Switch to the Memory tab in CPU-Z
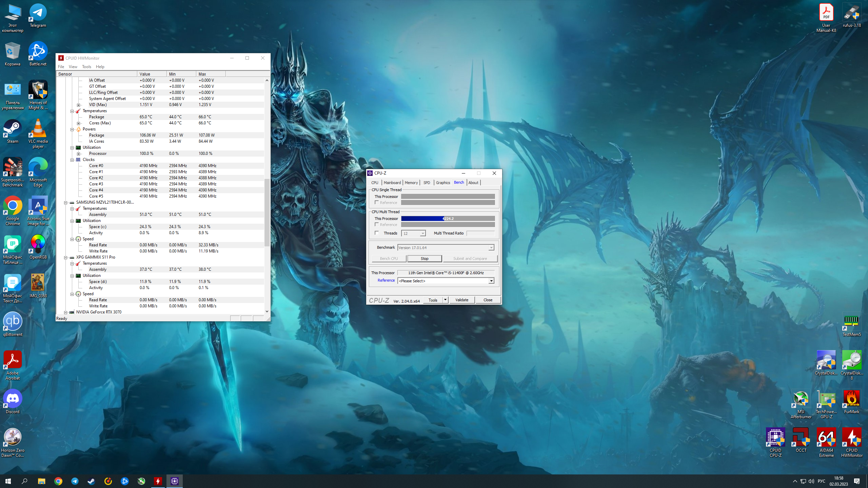 tap(411, 183)
